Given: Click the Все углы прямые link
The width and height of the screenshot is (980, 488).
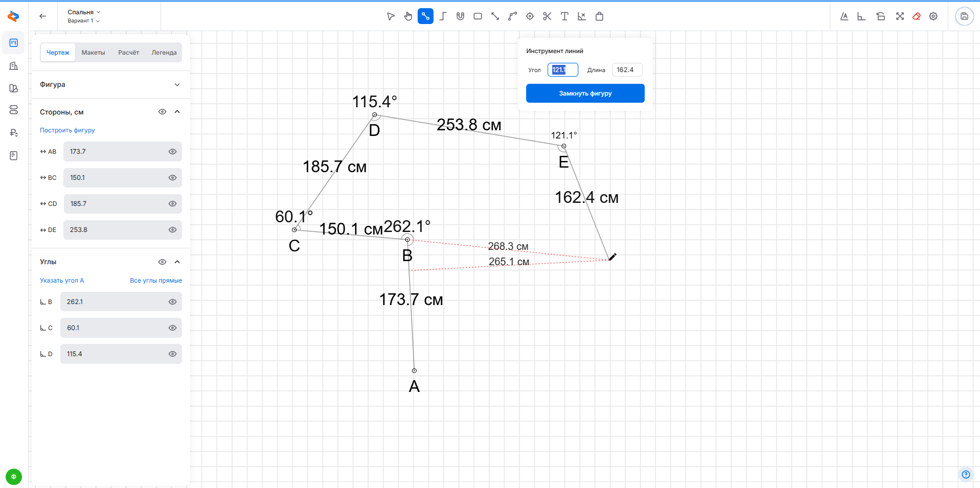Looking at the screenshot, I should 155,281.
